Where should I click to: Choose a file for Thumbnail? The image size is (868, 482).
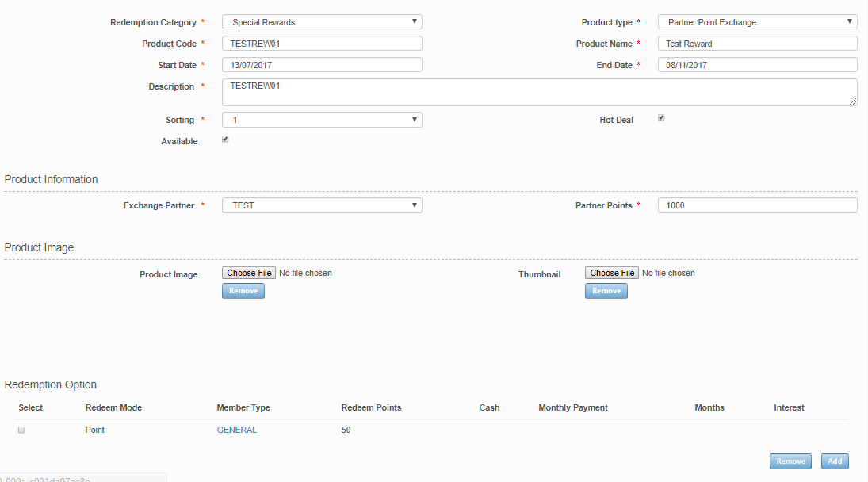tap(611, 273)
